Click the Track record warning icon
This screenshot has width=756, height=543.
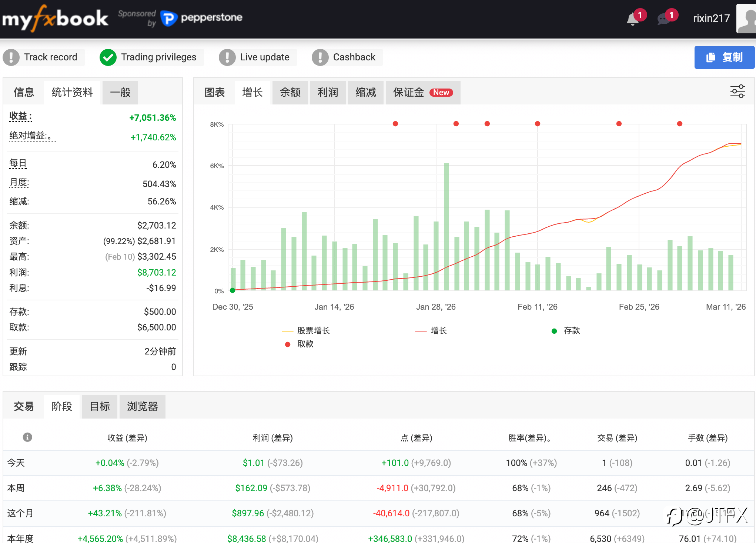pos(11,57)
